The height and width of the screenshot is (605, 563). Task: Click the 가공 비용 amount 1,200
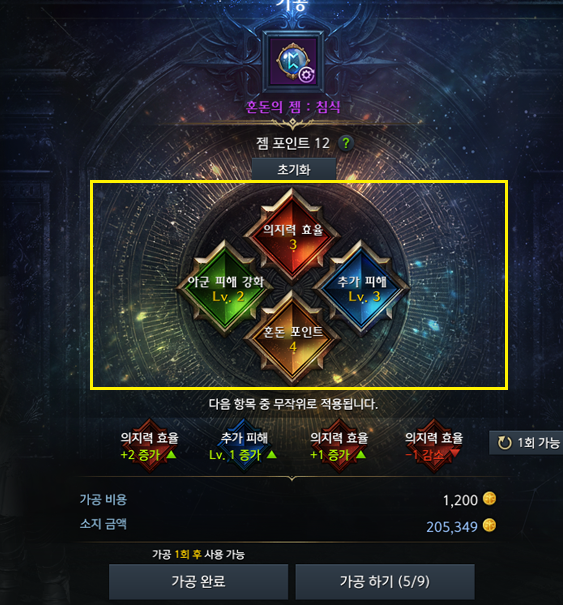[460, 500]
